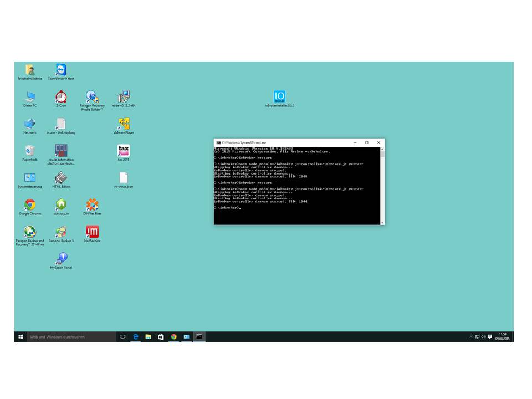Select the start ccu.io shortcut
532x399 pixels.
coord(61,207)
